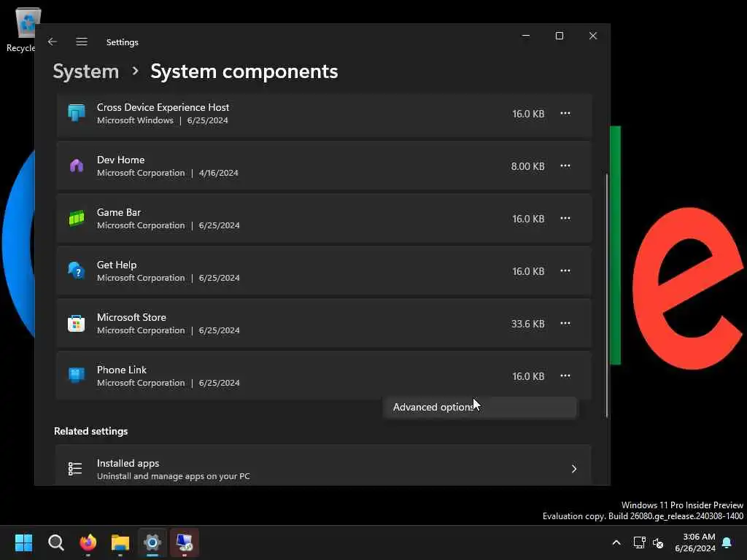This screenshot has height=560, width=747.
Task: Open more options for Get Help
Action: pos(565,271)
